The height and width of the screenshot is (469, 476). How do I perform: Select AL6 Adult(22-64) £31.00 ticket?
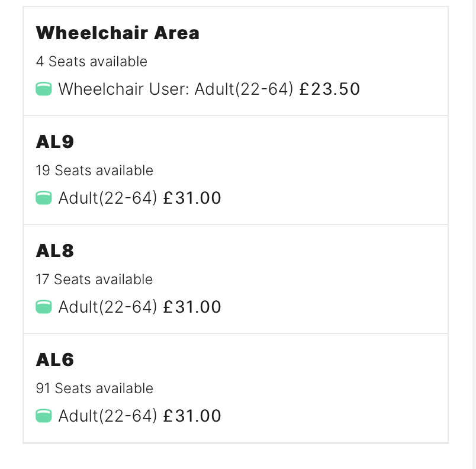[x=128, y=416]
